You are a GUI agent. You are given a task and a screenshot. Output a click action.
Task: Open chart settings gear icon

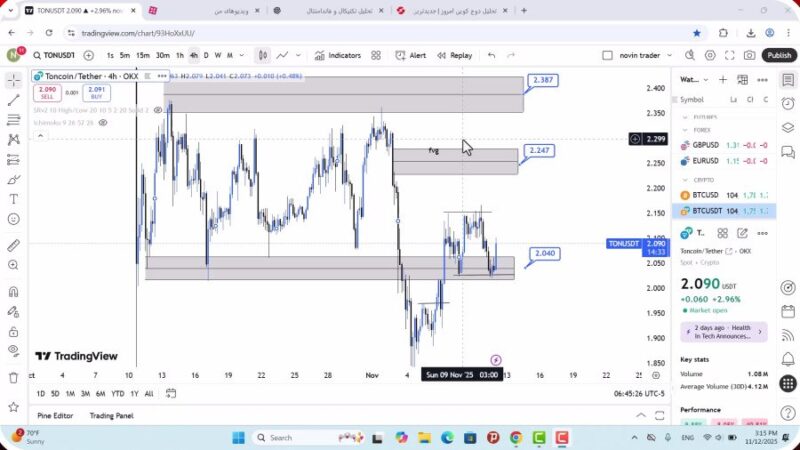[711, 56]
